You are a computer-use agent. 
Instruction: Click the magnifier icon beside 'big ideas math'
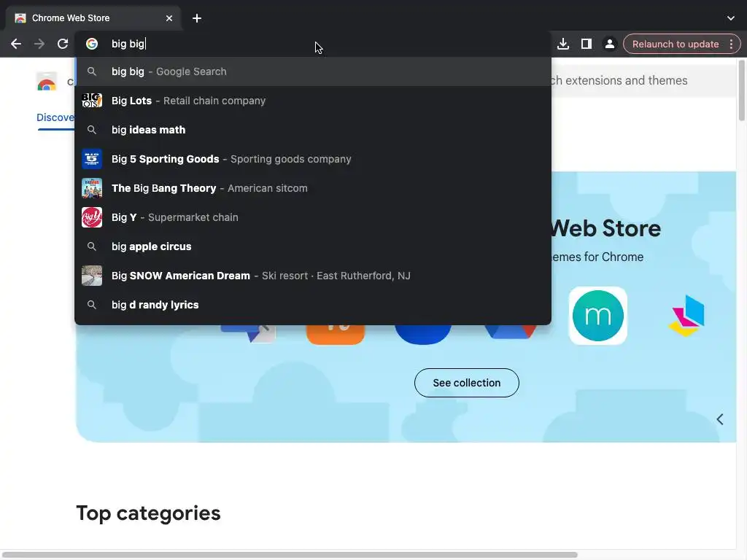[92, 130]
